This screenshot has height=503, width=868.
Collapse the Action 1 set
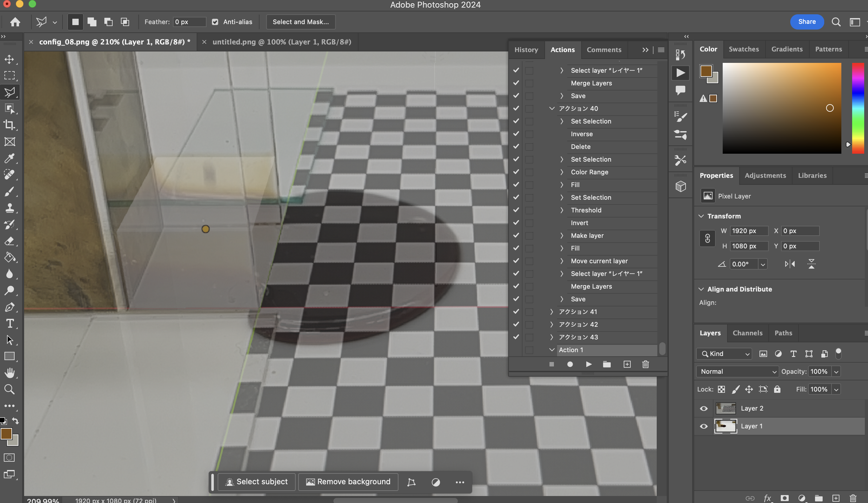[x=552, y=350]
